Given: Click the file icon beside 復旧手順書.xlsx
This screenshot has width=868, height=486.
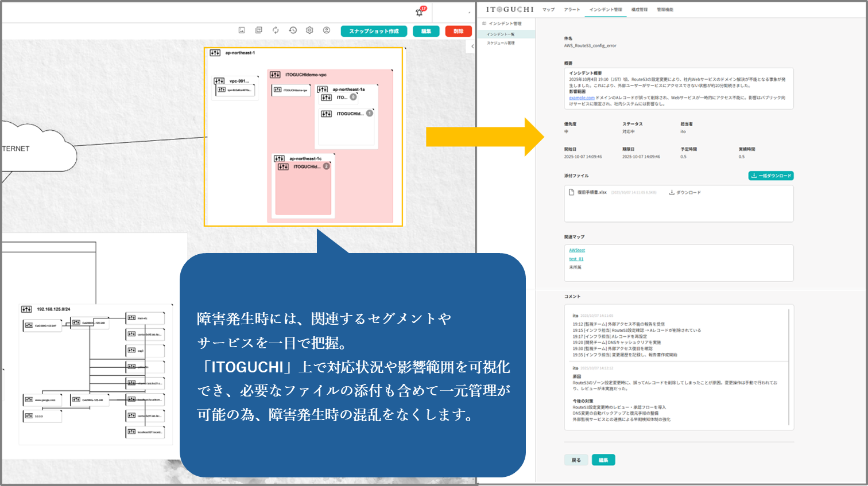Looking at the screenshot, I should (571, 192).
